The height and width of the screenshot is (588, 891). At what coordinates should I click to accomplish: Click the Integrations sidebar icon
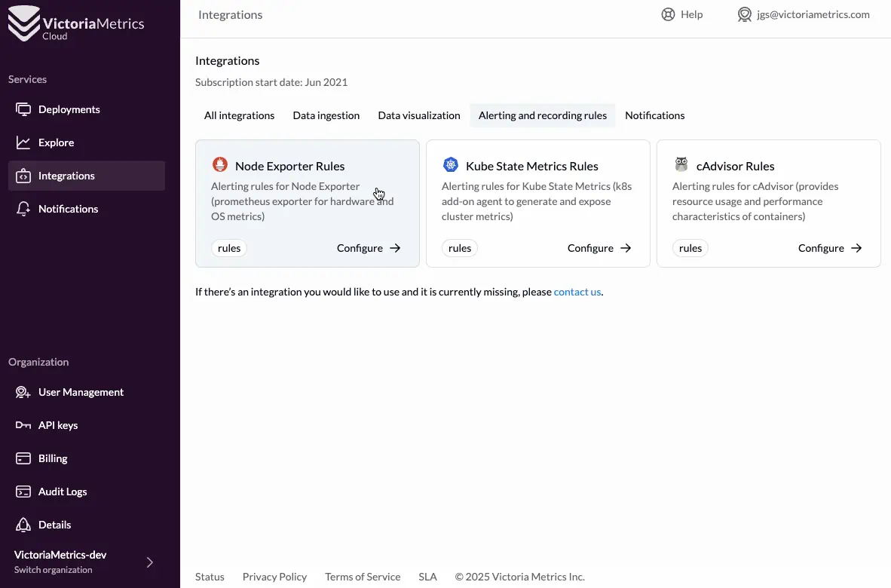(x=23, y=176)
